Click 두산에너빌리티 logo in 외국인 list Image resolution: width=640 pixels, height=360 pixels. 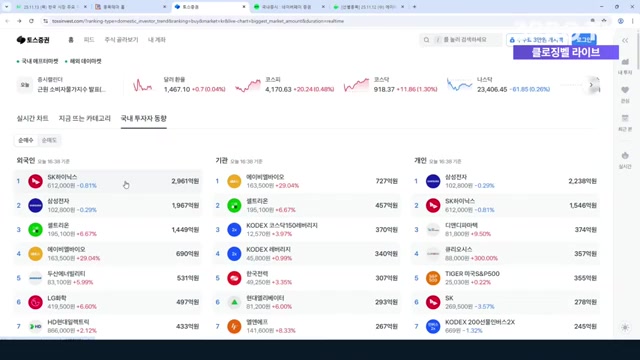[36, 278]
